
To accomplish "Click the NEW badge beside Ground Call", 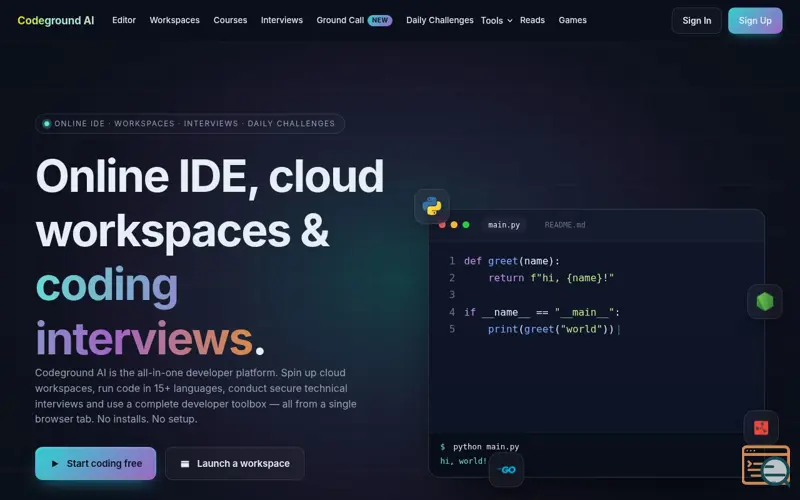I will pyautogui.click(x=380, y=20).
